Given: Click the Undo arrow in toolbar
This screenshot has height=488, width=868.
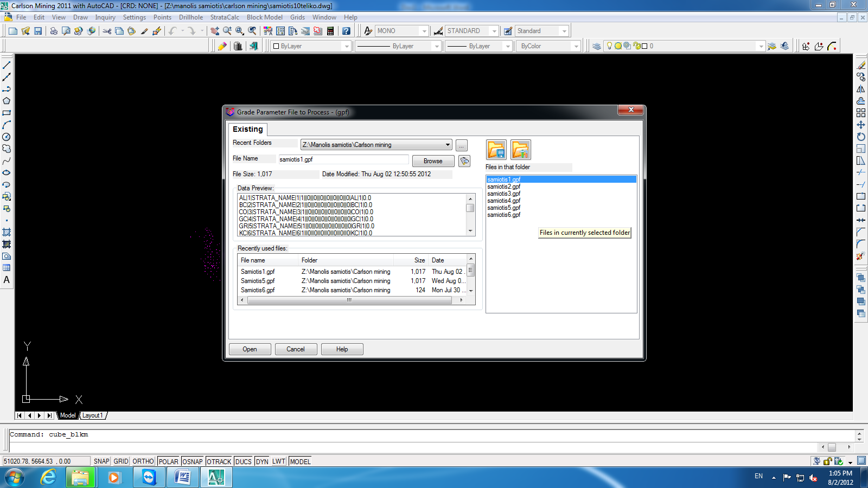Looking at the screenshot, I should (173, 31).
